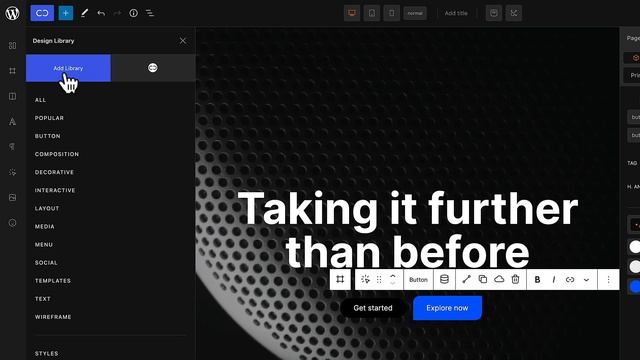Select the pencil edit tool
640x360 pixels.
coord(84,13)
